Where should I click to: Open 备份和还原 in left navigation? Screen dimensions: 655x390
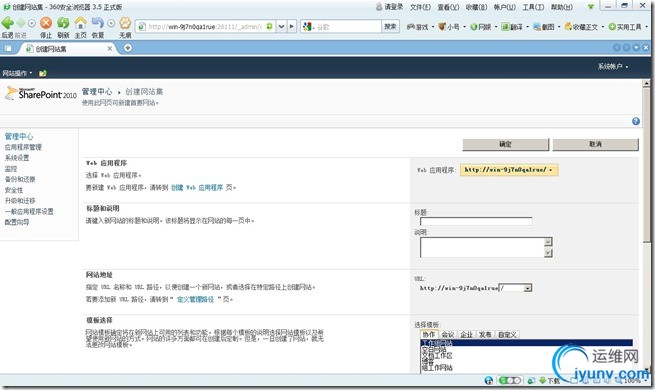20,179
